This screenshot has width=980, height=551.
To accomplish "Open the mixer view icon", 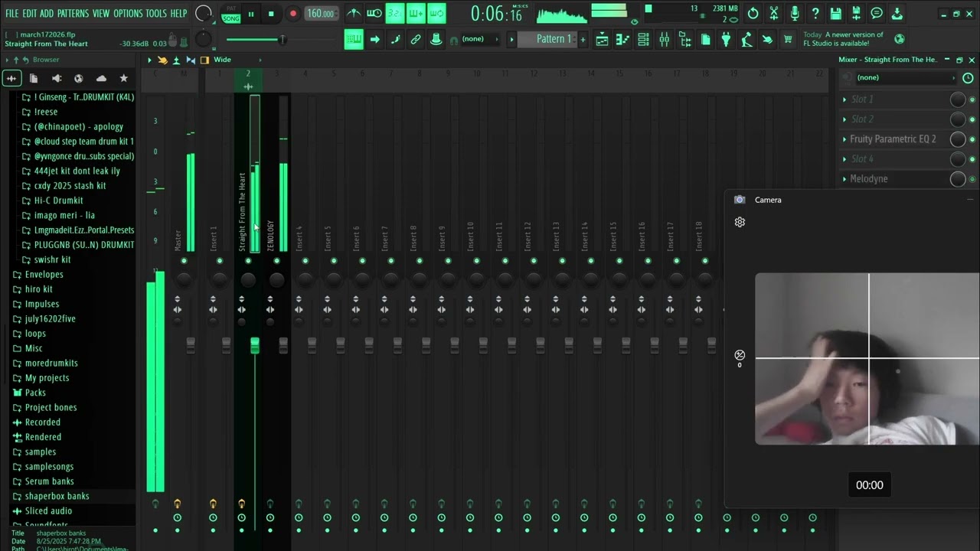I will [x=665, y=40].
